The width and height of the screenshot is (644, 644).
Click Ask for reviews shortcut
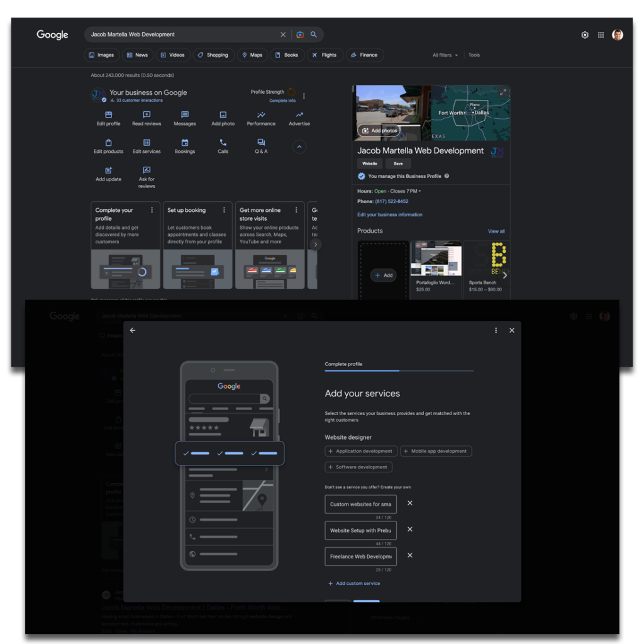(147, 177)
